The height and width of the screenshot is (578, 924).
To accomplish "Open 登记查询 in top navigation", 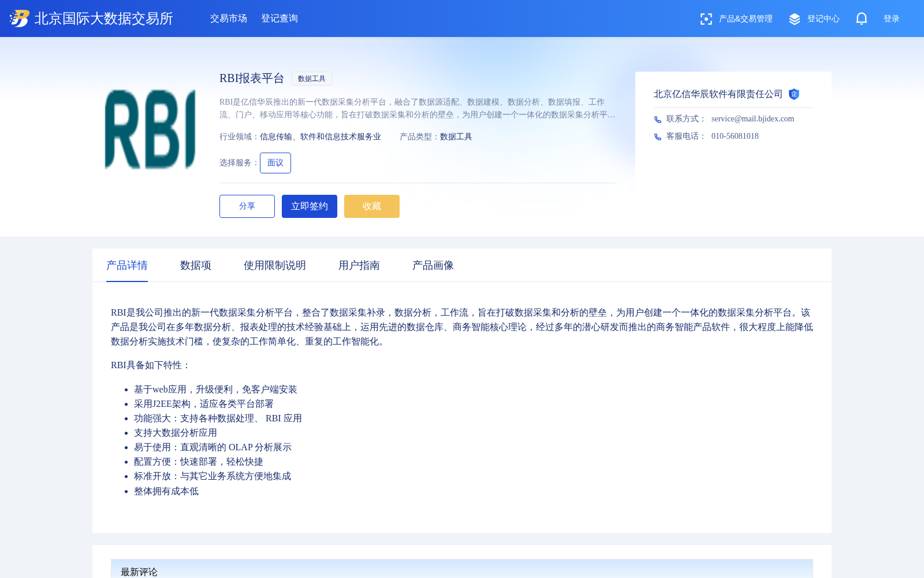I will [280, 18].
